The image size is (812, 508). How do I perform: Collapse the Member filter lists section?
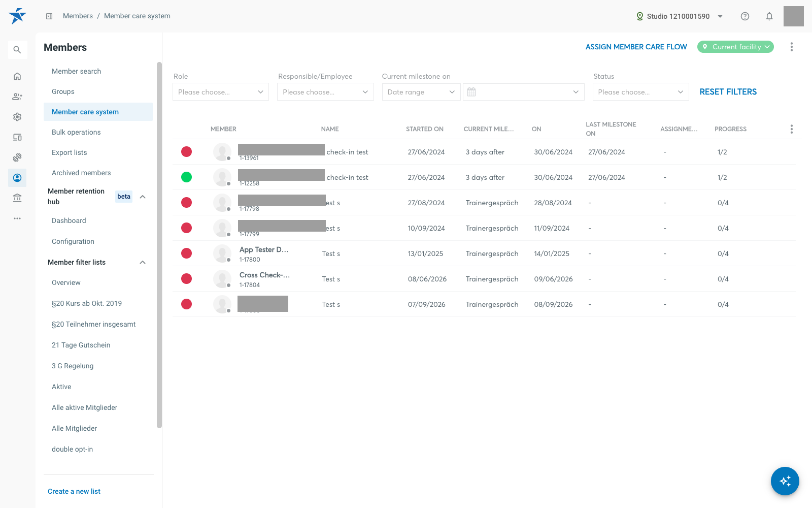(x=143, y=262)
